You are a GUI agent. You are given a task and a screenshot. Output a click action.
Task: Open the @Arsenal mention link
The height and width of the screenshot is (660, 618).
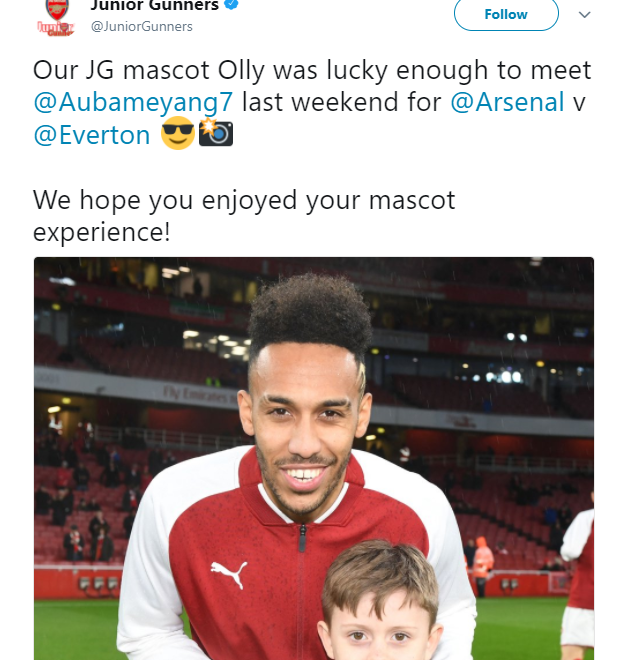[507, 102]
